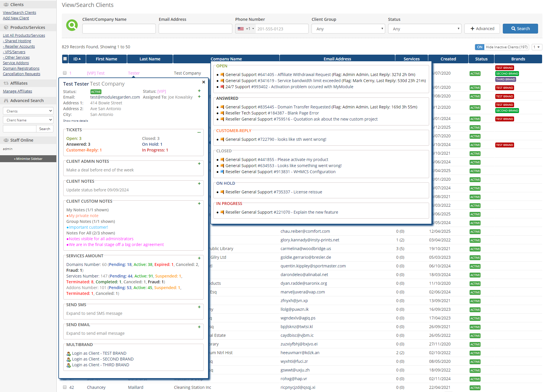Click flag icon of ticket #993402

pyautogui.click(x=222, y=87)
